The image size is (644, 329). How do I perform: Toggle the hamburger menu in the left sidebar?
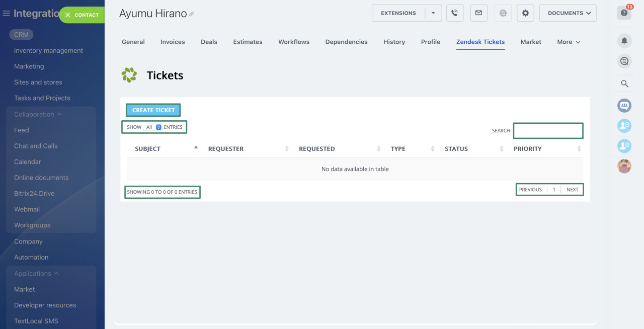point(7,14)
